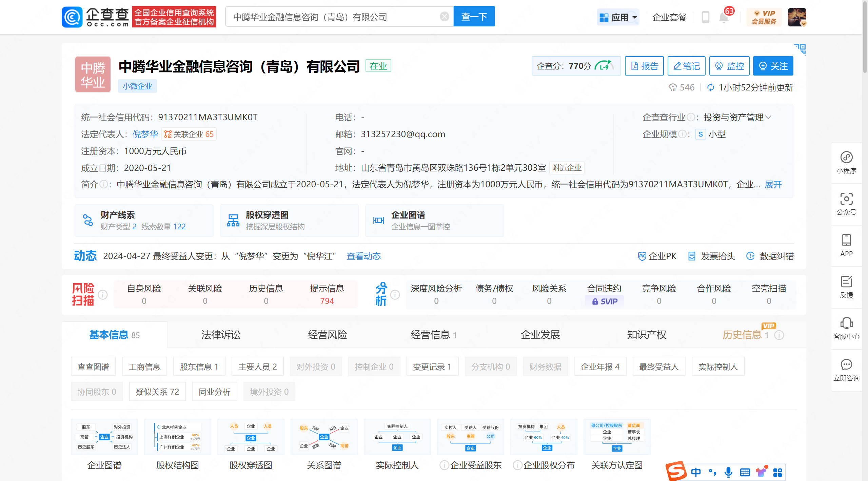Switch to 经营信息 tab

pyautogui.click(x=434, y=335)
